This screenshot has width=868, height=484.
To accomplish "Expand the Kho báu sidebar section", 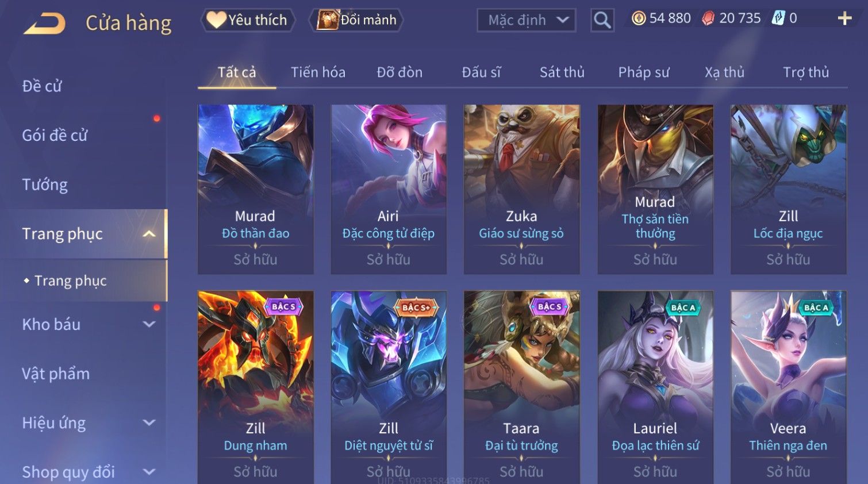I will pos(149,324).
